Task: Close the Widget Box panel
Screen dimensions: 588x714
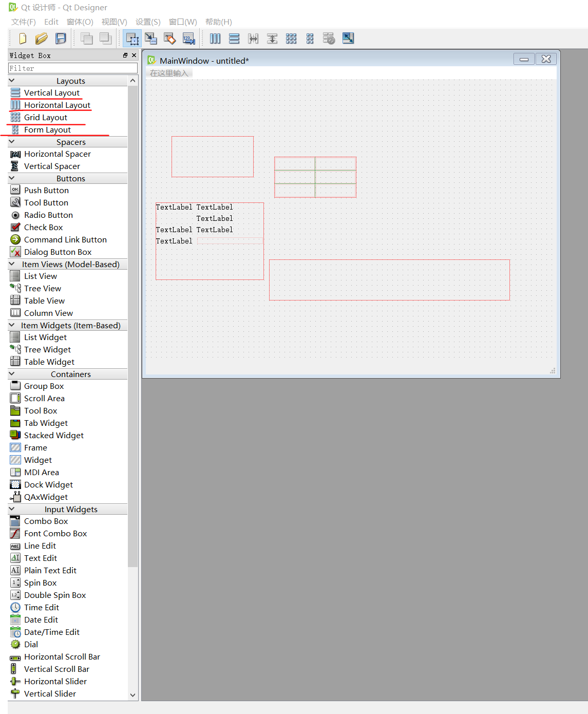Action: pos(134,55)
